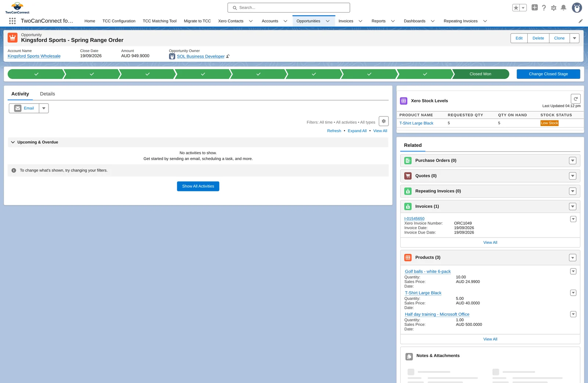Open the Invoices tab dropdown chevron
Image resolution: width=588 pixels, height=383 pixels.
pos(361,21)
